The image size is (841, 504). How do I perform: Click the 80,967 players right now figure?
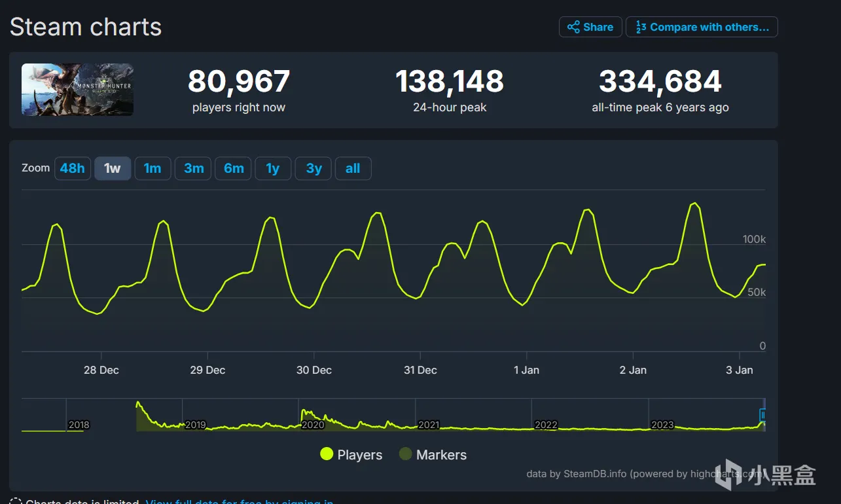tap(239, 82)
